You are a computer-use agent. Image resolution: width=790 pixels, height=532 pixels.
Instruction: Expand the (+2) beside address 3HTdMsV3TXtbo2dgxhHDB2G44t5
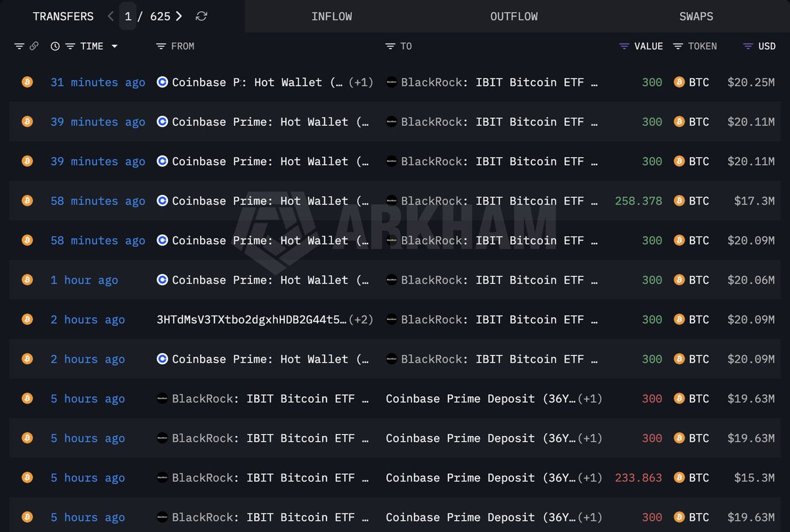[x=362, y=319]
